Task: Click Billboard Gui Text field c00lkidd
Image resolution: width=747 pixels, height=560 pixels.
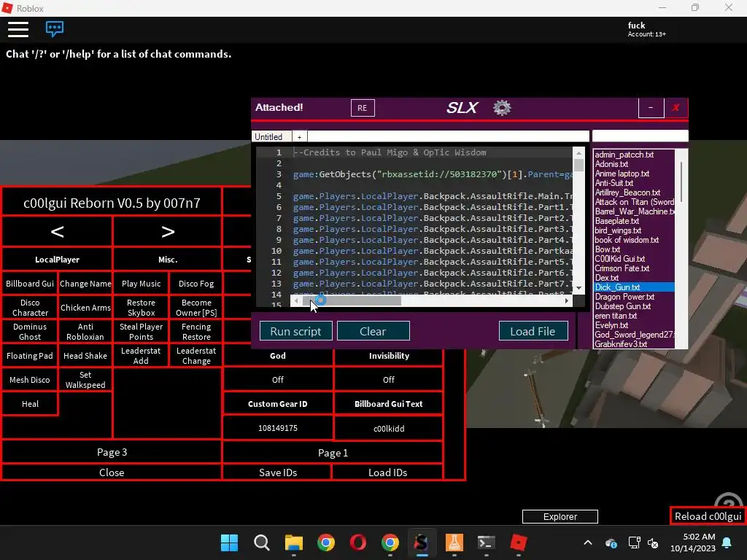Action: click(x=389, y=429)
